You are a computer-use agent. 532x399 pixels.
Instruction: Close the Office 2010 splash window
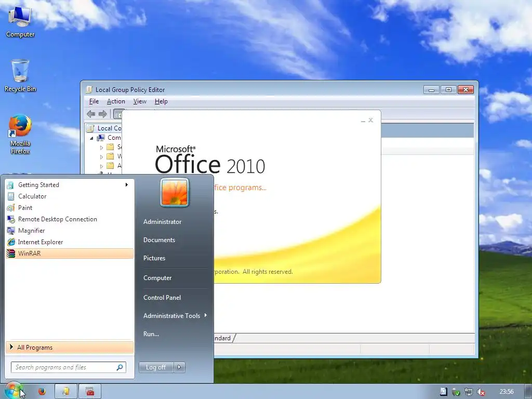tap(371, 120)
